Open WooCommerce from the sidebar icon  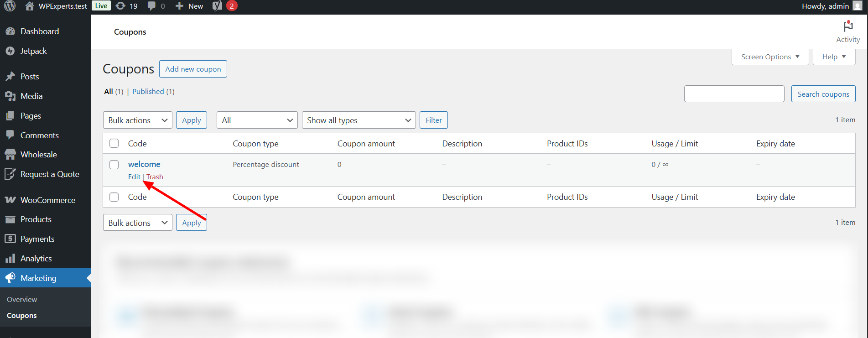click(x=10, y=200)
